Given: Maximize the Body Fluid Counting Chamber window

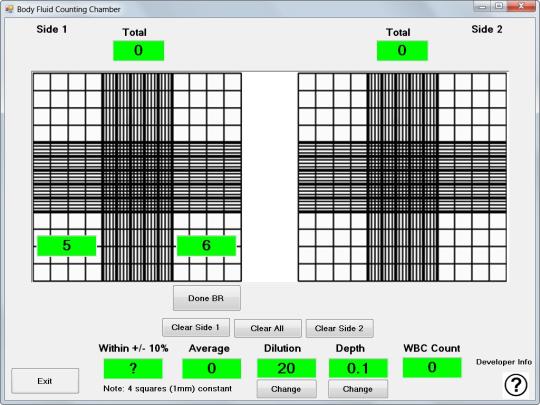Looking at the screenshot, I should tap(499, 6).
